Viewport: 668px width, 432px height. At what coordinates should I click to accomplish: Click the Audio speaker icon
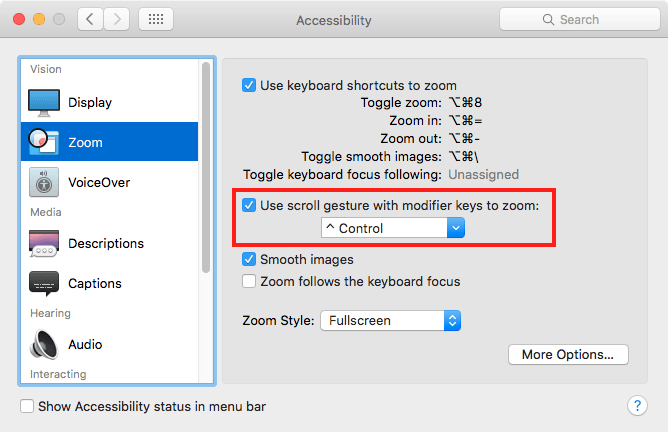click(44, 344)
